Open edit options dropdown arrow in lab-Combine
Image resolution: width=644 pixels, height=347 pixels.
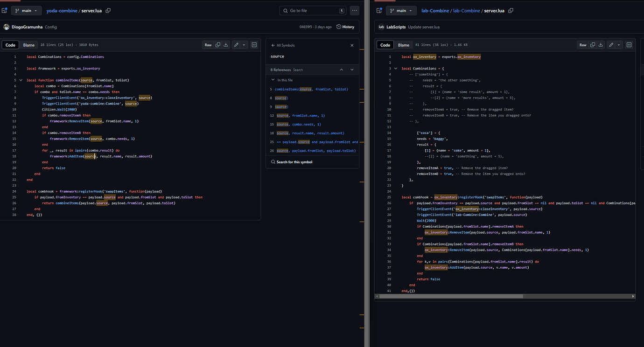click(619, 45)
